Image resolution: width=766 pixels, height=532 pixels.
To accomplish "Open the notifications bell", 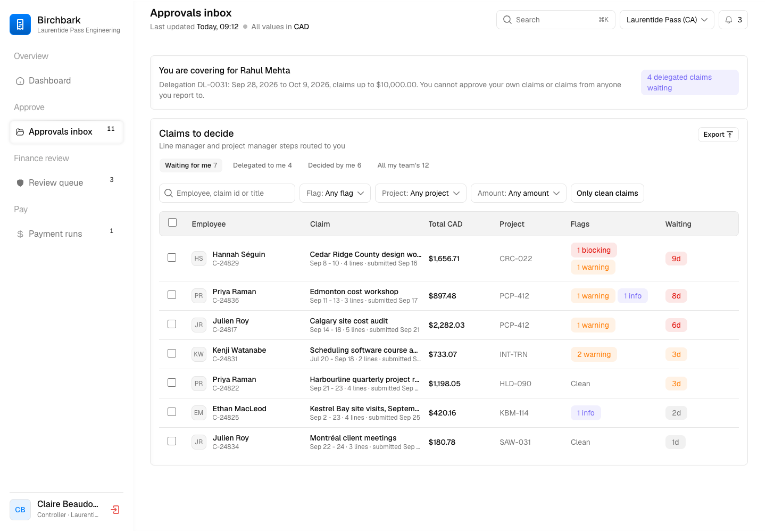I will (733, 20).
